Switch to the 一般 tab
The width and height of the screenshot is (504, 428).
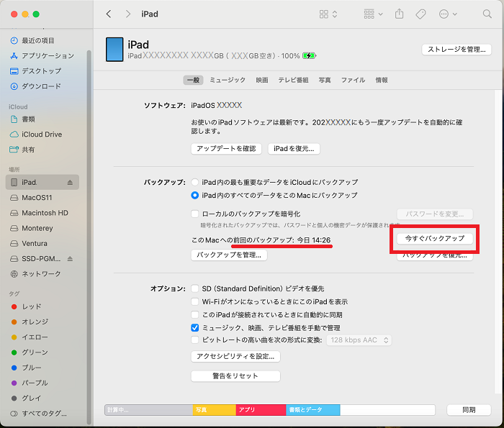tap(193, 80)
